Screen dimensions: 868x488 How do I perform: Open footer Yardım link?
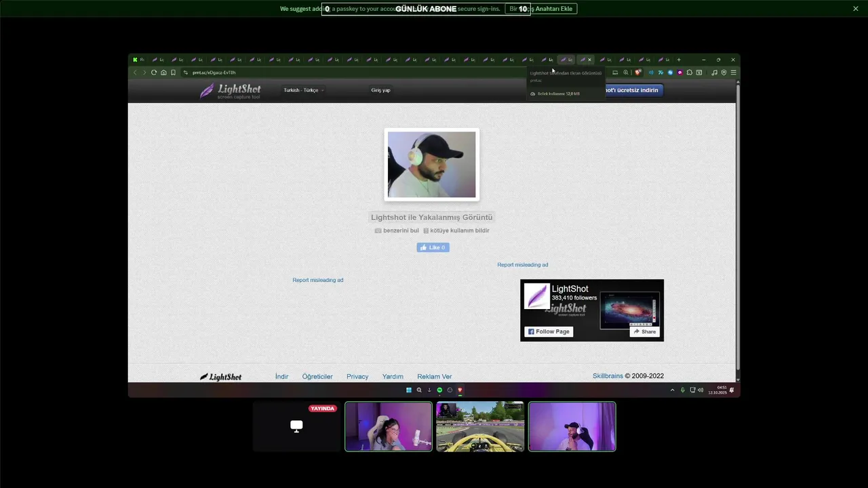click(393, 377)
